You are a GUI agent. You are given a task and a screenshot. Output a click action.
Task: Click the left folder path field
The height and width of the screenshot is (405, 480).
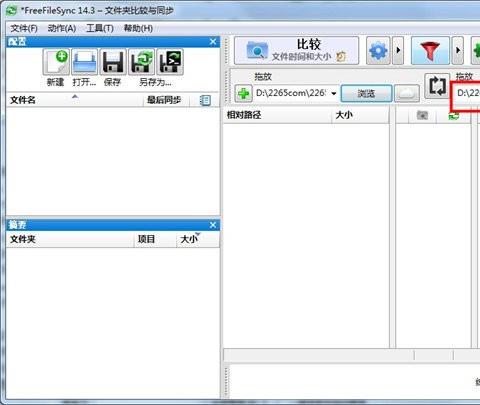[x=292, y=93]
